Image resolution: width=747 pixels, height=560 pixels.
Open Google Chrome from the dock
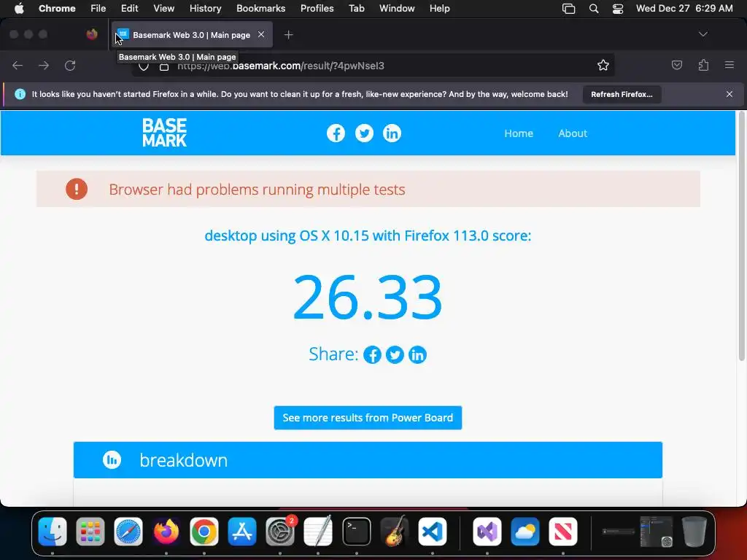pyautogui.click(x=204, y=532)
